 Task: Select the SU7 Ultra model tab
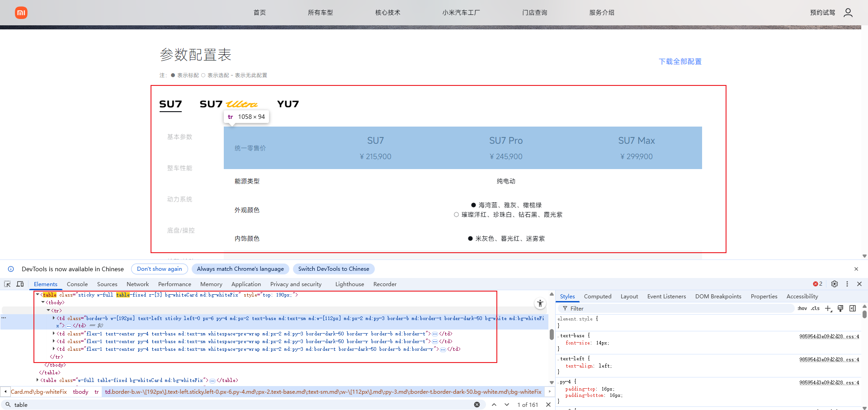pos(229,104)
